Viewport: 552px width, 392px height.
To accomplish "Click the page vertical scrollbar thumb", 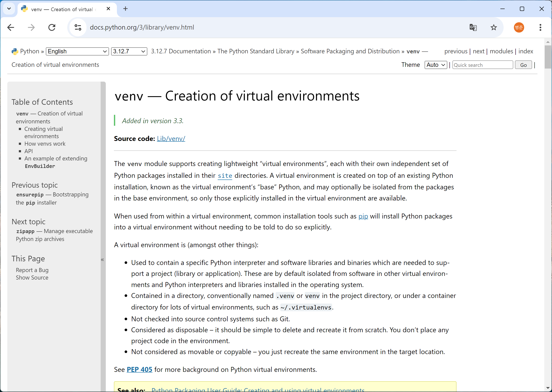I will click(548, 57).
